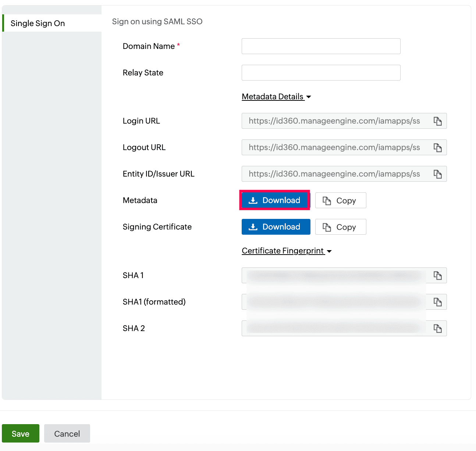Click inside the Relay State field
Screen dimensions: 476x451
[320, 72]
